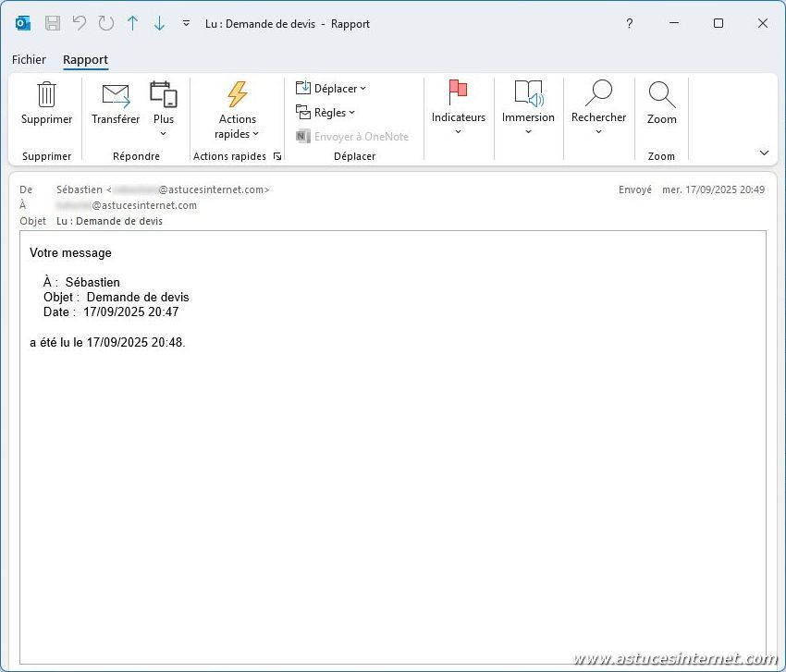
Task: Select the Rapport ribbon tab
Action: click(85, 60)
